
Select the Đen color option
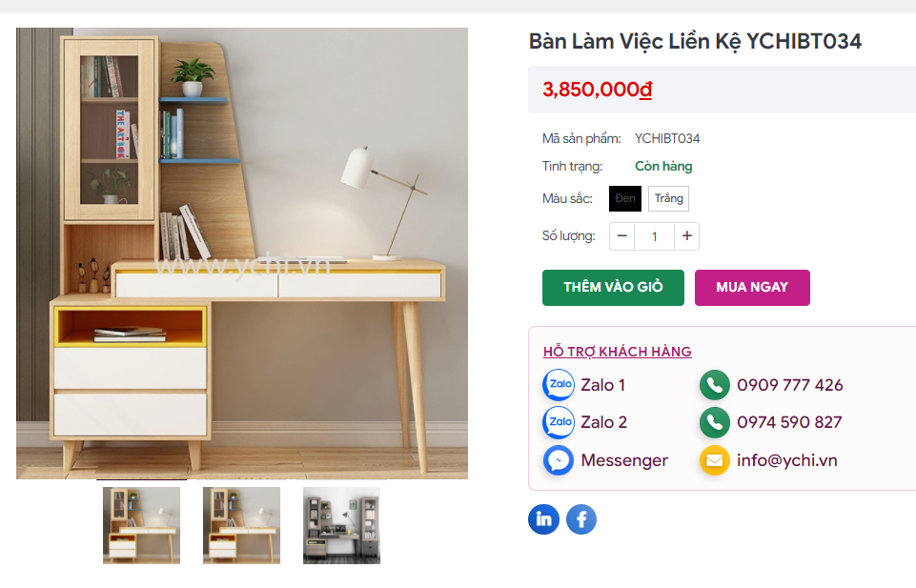coord(625,198)
